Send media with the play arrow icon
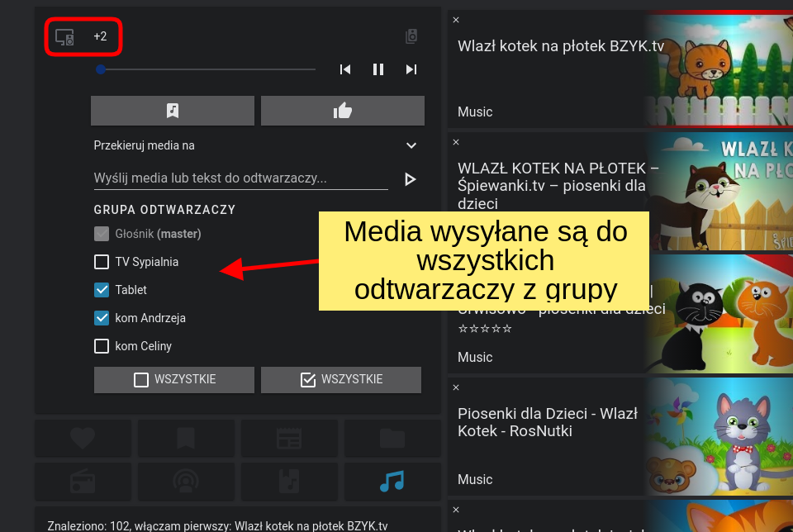Image resolution: width=793 pixels, height=532 pixels. pos(411,179)
